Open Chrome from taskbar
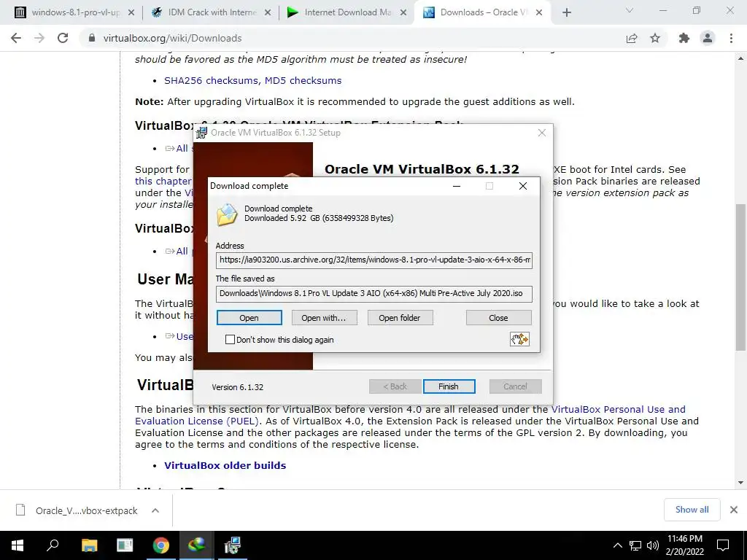747x560 pixels. click(x=161, y=545)
